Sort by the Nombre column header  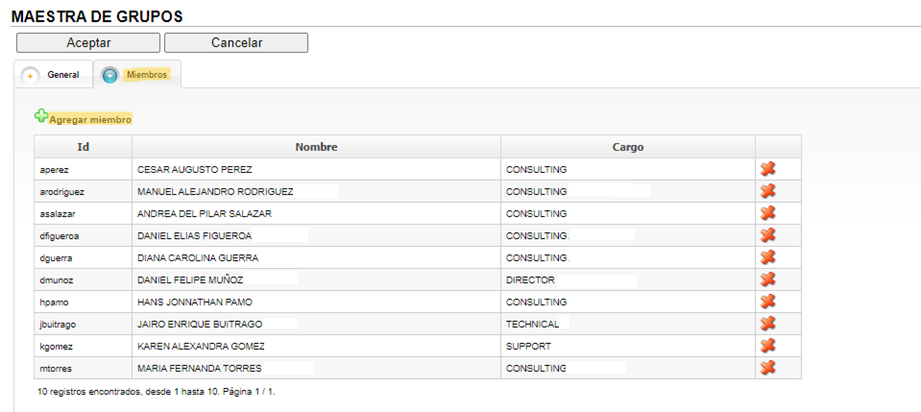click(317, 147)
